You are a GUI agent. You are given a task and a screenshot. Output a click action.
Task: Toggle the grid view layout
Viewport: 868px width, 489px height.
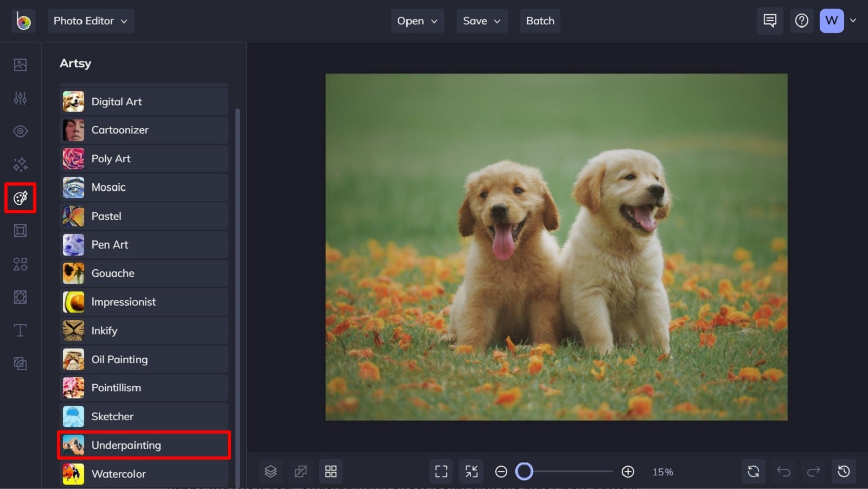(x=331, y=471)
